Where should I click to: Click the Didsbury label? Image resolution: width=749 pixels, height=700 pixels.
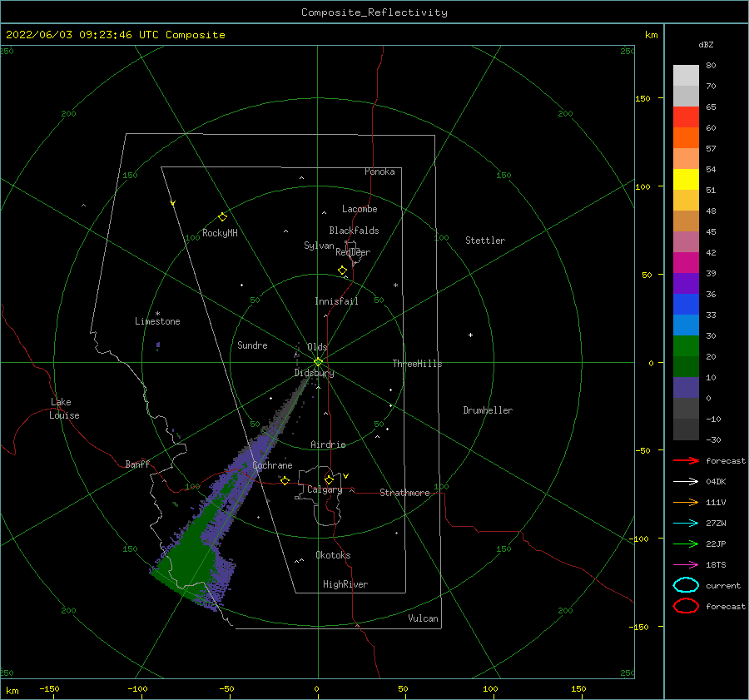point(314,373)
